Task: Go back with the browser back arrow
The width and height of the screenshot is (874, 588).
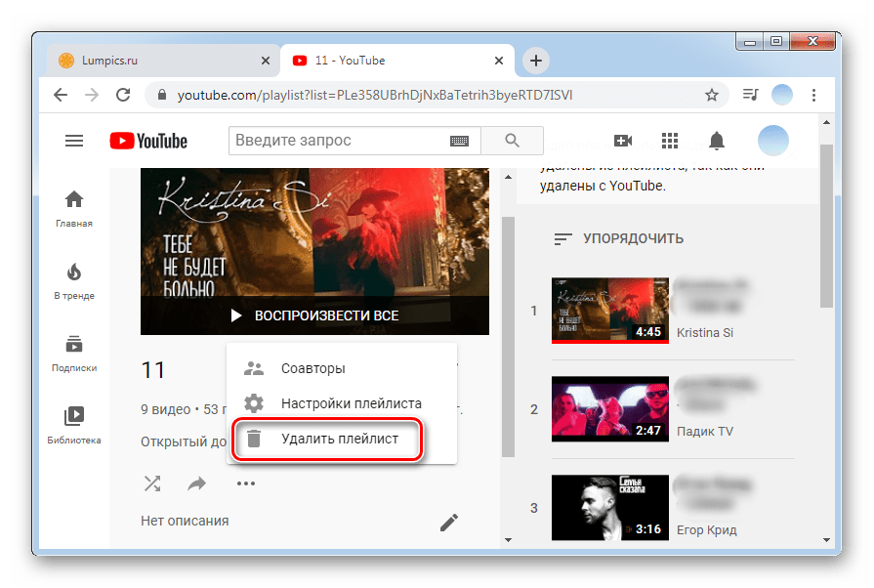Action: tap(61, 95)
